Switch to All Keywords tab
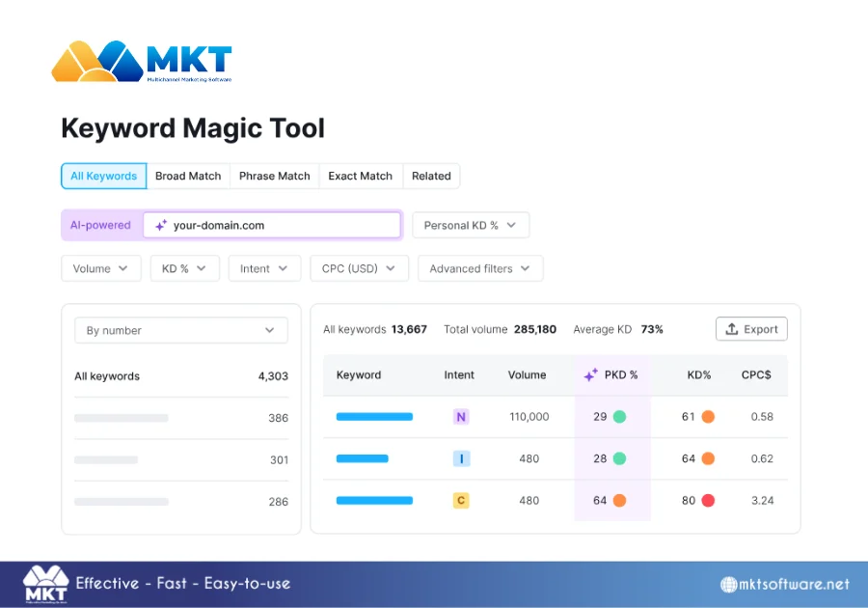Image resolution: width=868 pixels, height=608 pixels. tap(103, 176)
